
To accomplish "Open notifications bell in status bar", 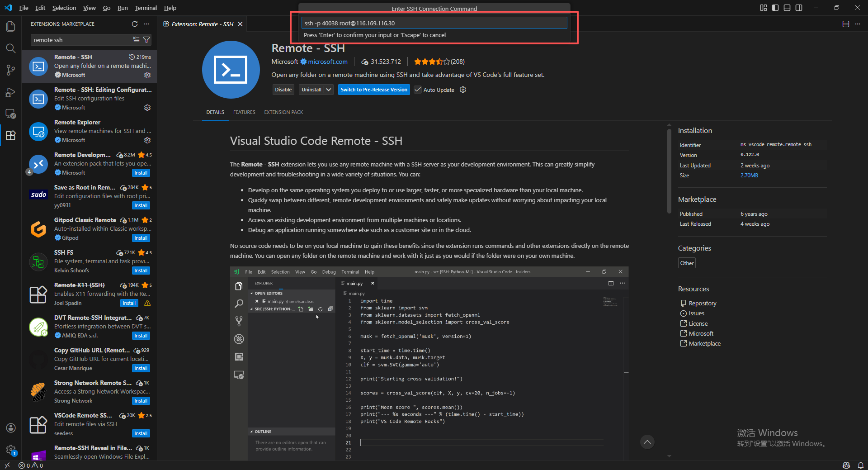I will 861,465.
